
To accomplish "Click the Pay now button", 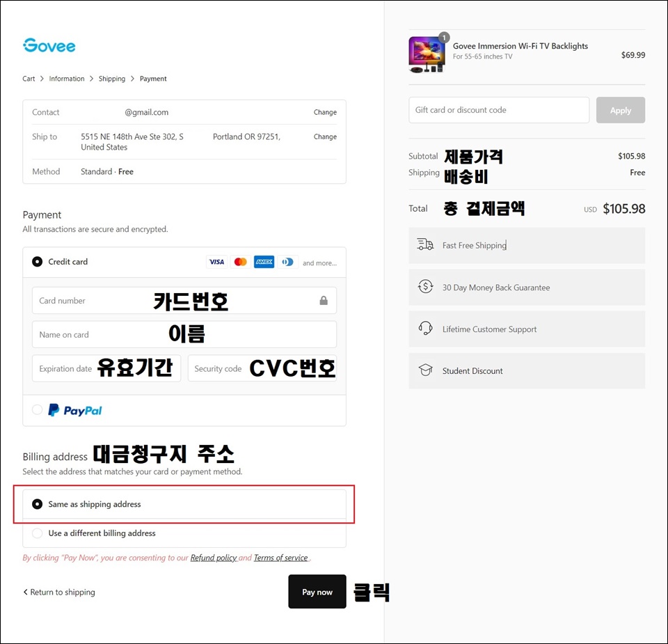I will [317, 592].
